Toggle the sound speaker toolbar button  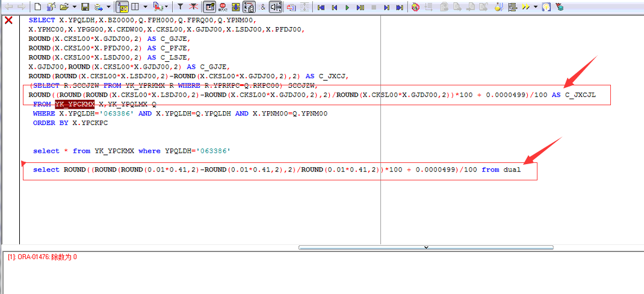[x=275, y=7]
